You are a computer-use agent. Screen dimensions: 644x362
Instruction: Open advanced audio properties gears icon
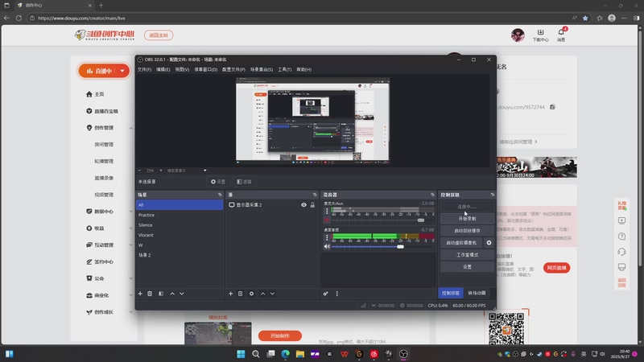point(326,294)
